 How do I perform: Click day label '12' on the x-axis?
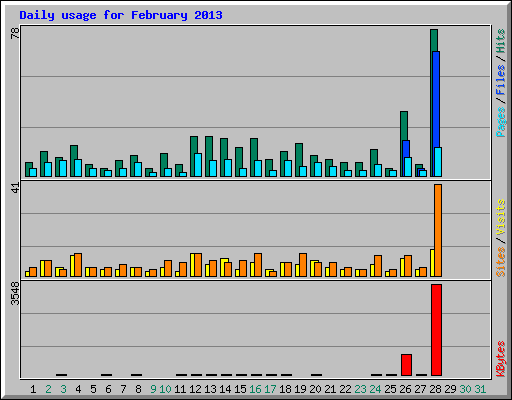pyautogui.click(x=195, y=389)
